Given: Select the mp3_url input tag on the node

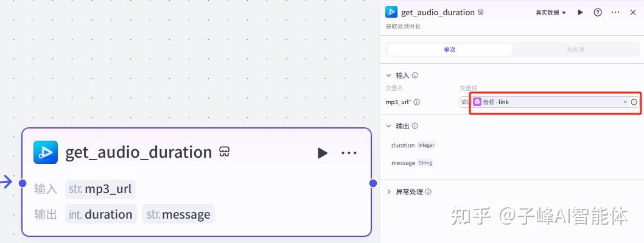Looking at the screenshot, I should 100,189.
